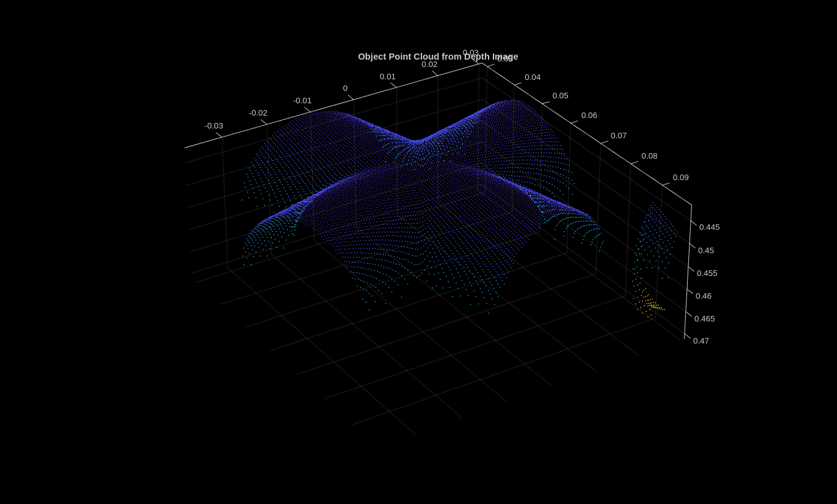Click the 0.445 depth axis tick label
Screen dimensions: 837x504
tap(710, 227)
